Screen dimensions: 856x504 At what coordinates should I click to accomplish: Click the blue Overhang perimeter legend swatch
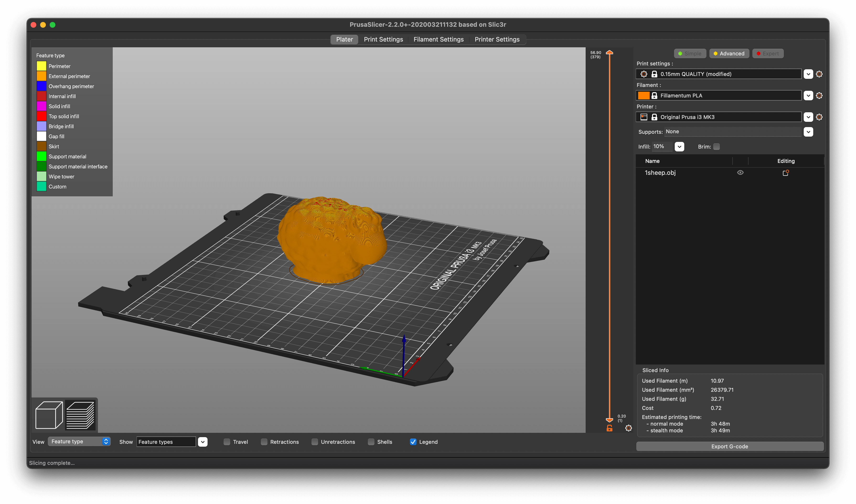pos(42,86)
